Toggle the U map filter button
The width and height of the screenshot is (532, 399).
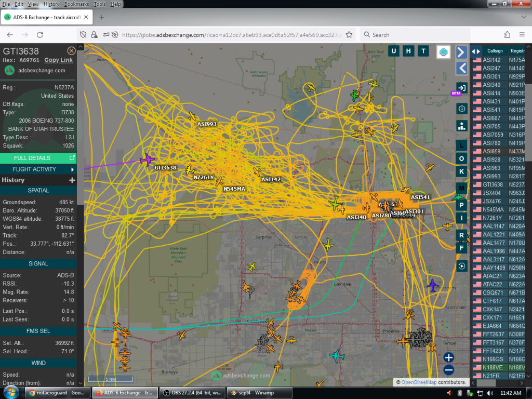pyautogui.click(x=394, y=51)
